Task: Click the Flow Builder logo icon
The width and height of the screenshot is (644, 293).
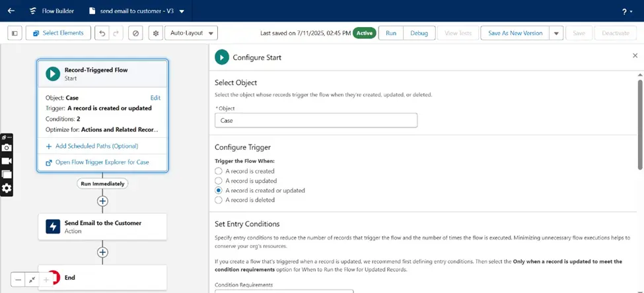Action: [32, 11]
